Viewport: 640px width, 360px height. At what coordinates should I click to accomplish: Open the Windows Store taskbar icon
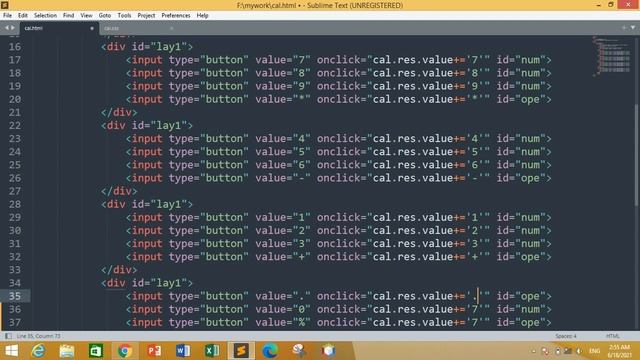coord(96,351)
